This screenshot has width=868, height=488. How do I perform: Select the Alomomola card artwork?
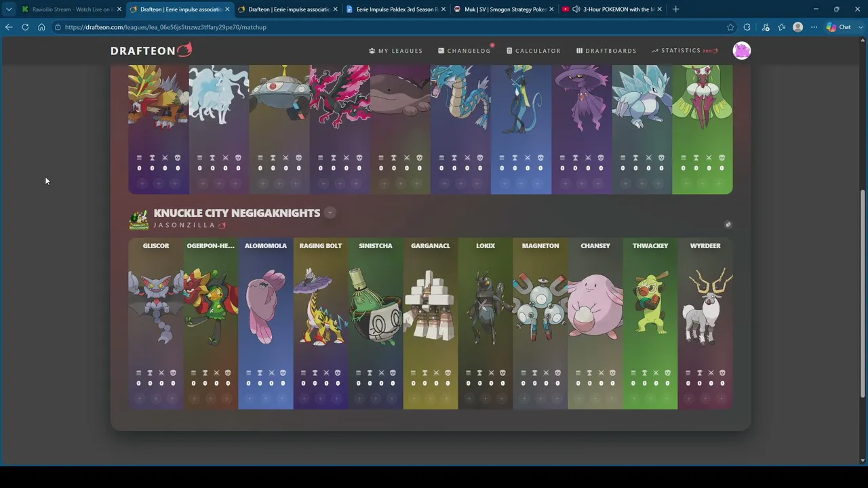point(266,308)
